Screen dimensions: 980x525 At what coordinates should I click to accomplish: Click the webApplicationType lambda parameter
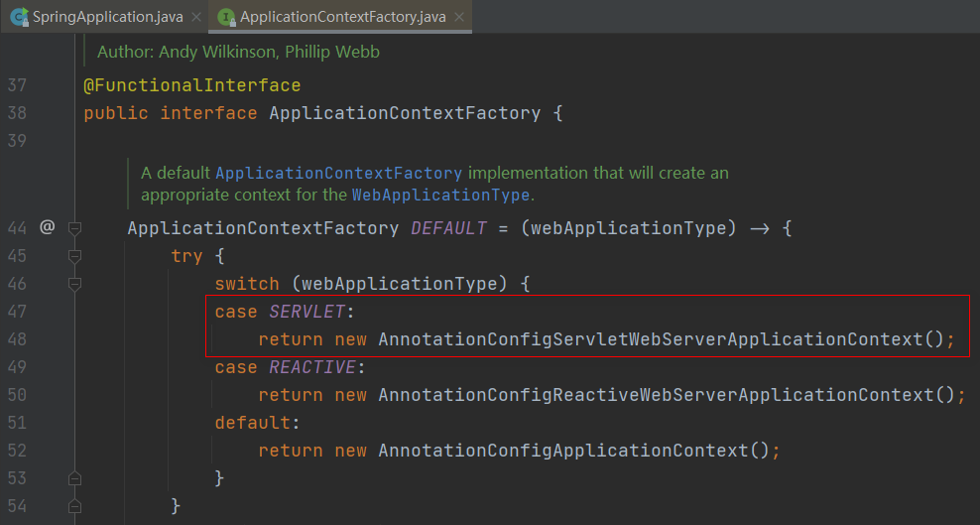click(x=630, y=228)
